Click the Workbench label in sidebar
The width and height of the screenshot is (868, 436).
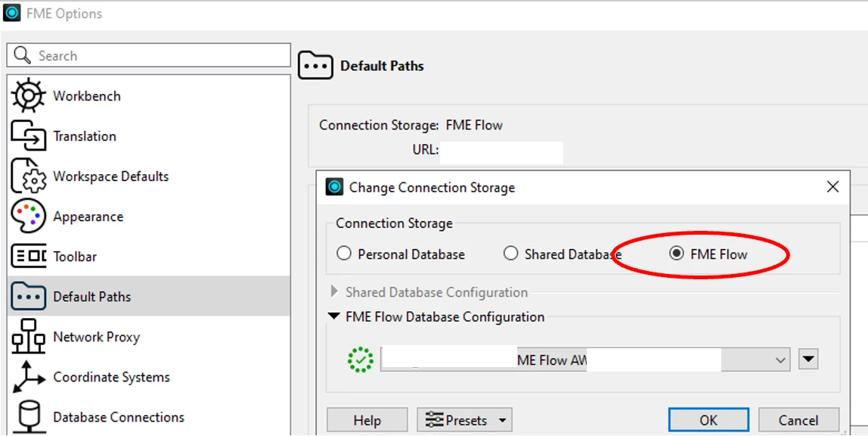pos(87,96)
